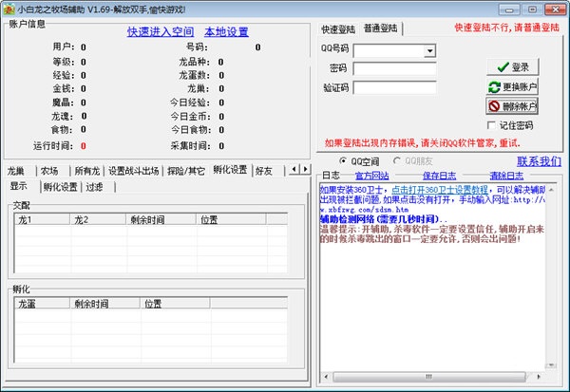Image resolution: width=570 pixels, height=392 pixels.
Task: Open the 360卫士设置教程 link in log
Action: (440, 190)
